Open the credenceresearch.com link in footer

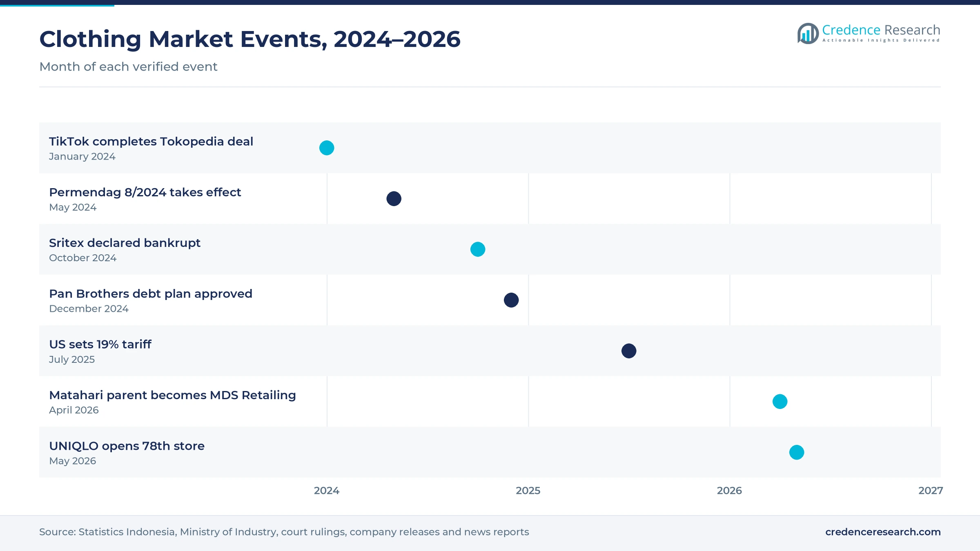pyautogui.click(x=883, y=532)
